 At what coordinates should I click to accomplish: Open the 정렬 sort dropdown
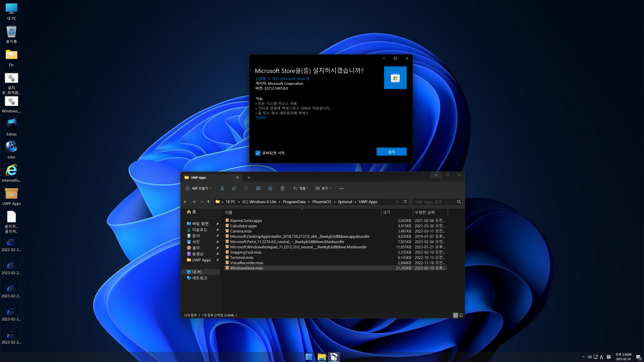coord(301,188)
